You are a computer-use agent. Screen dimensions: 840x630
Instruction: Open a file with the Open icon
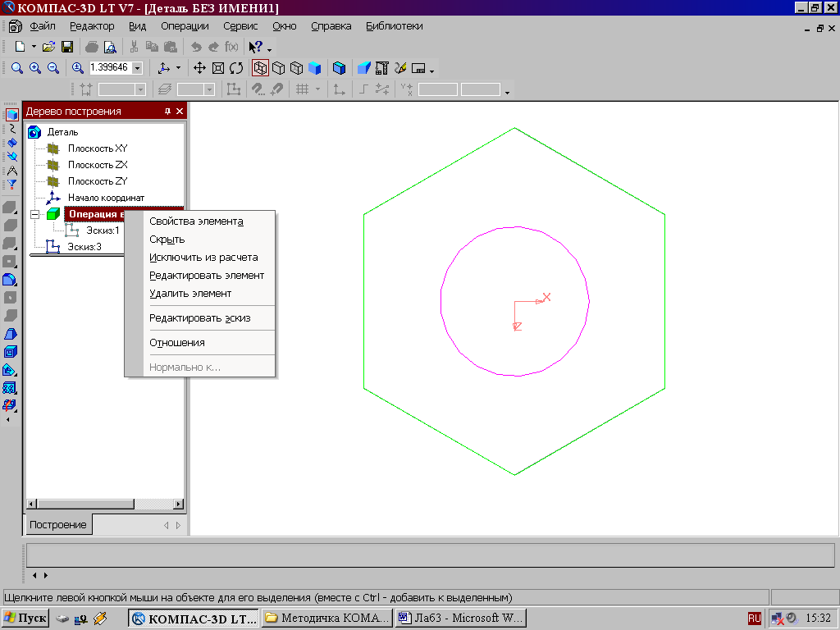coord(49,48)
